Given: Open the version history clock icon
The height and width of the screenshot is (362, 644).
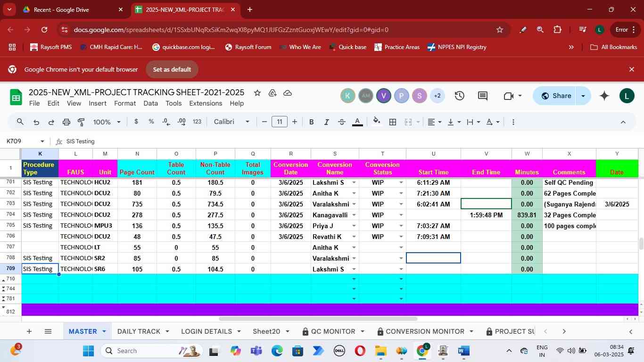Looking at the screenshot, I should [460, 96].
